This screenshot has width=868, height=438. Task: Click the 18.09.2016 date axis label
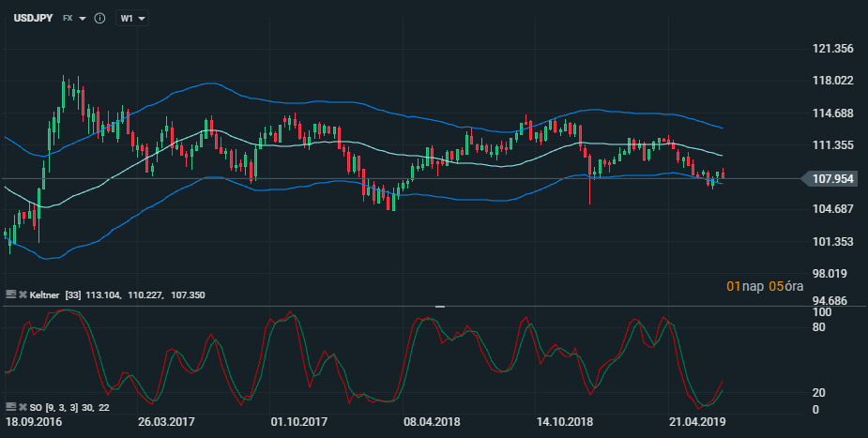point(33,422)
